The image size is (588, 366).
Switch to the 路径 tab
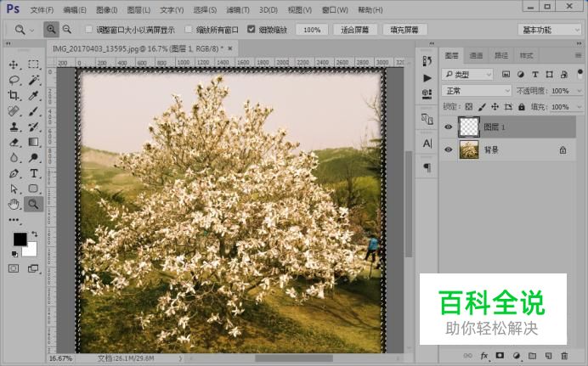[501, 55]
